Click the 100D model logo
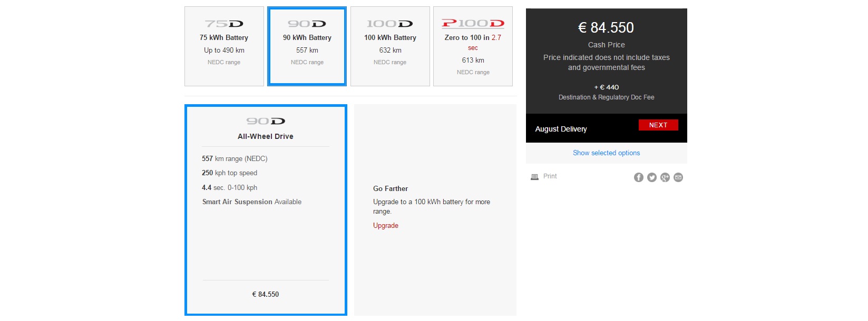 (x=390, y=24)
